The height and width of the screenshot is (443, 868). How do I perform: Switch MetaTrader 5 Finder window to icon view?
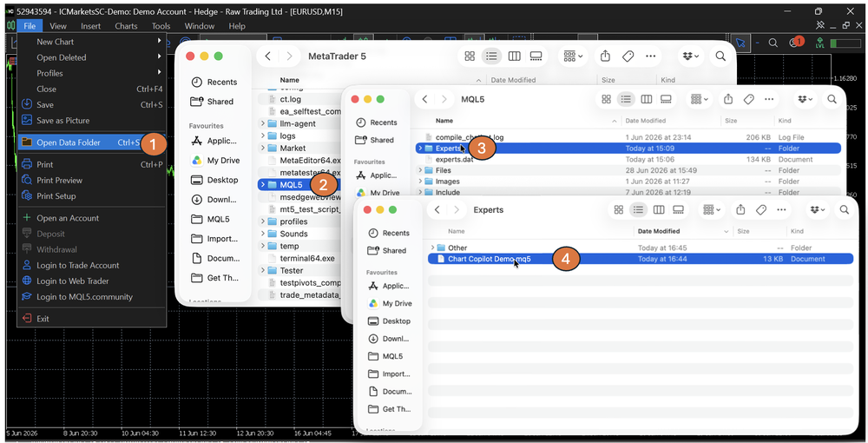click(x=470, y=56)
